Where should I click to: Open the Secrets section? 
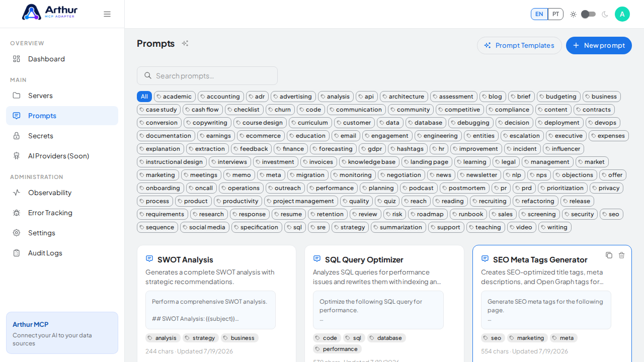click(x=62, y=136)
